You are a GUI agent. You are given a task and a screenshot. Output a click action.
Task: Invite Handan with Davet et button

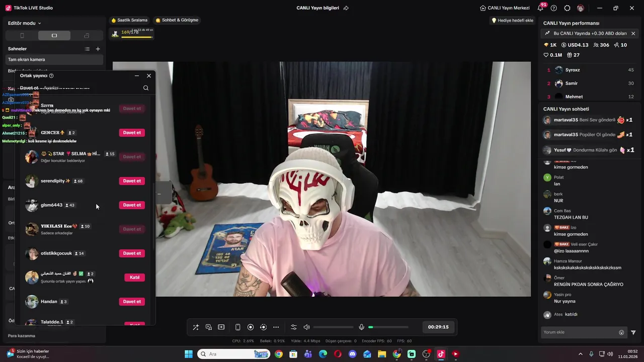click(x=132, y=302)
